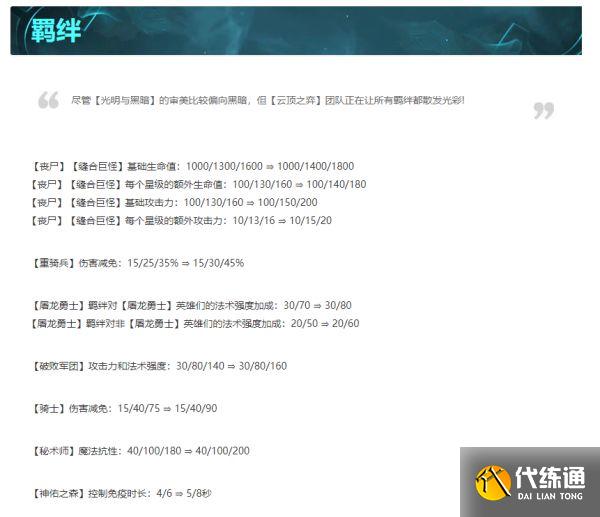
Task: Click 【光明与黑暗】 in the quote text
Action: coord(125,101)
